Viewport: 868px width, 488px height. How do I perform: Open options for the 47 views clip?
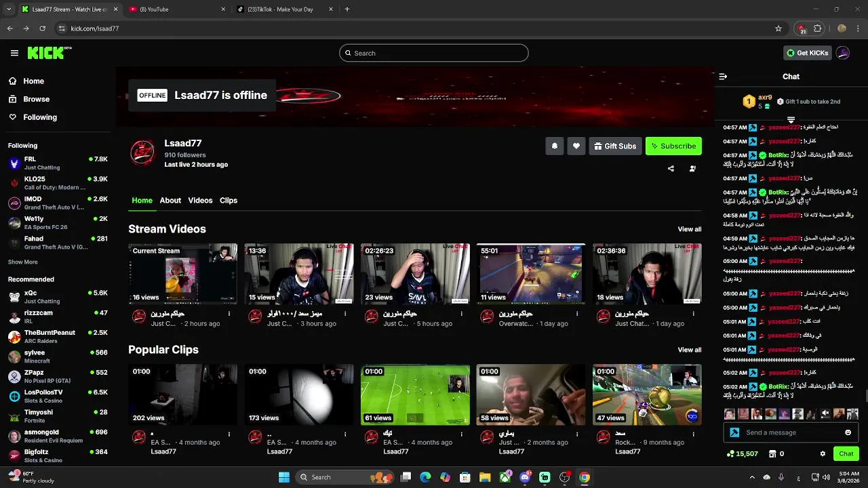tap(693, 434)
